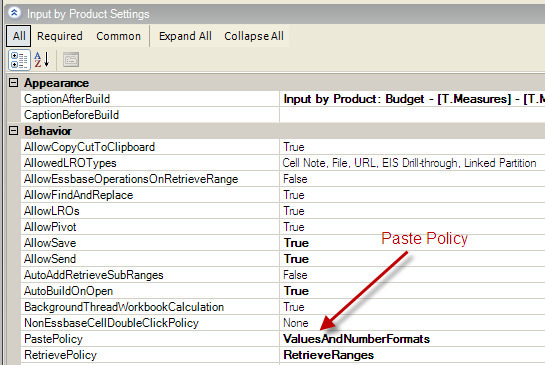Click the RetrieveRanges value
Screen dimensions: 545x365
click(412, 355)
